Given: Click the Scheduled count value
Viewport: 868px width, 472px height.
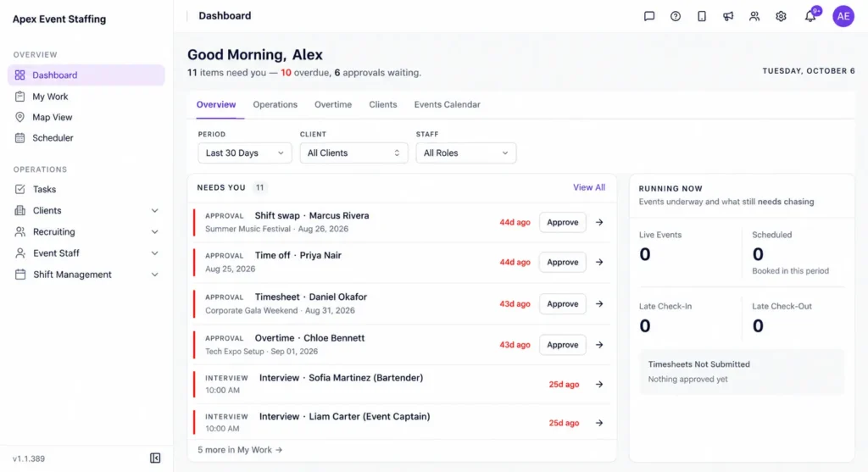Looking at the screenshot, I should click(x=758, y=254).
